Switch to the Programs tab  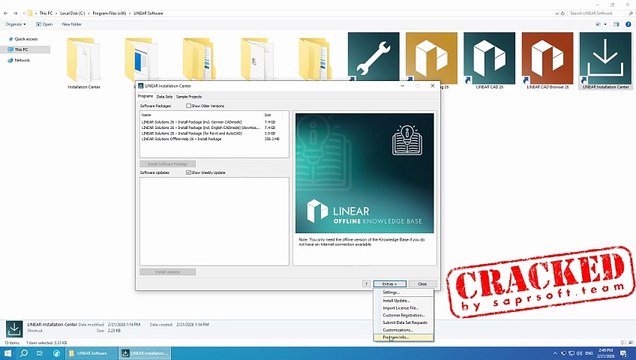click(x=146, y=96)
